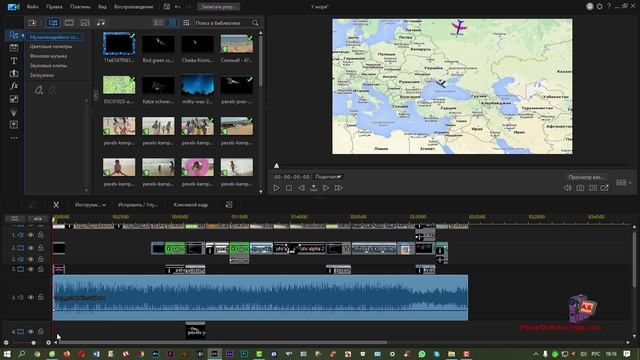Open the Воспроизведение menu

click(x=134, y=7)
